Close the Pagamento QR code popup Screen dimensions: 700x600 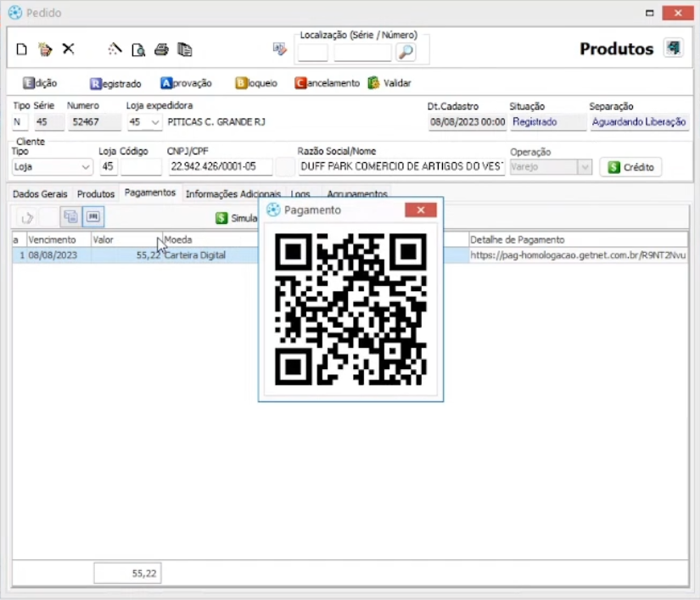coord(421,210)
